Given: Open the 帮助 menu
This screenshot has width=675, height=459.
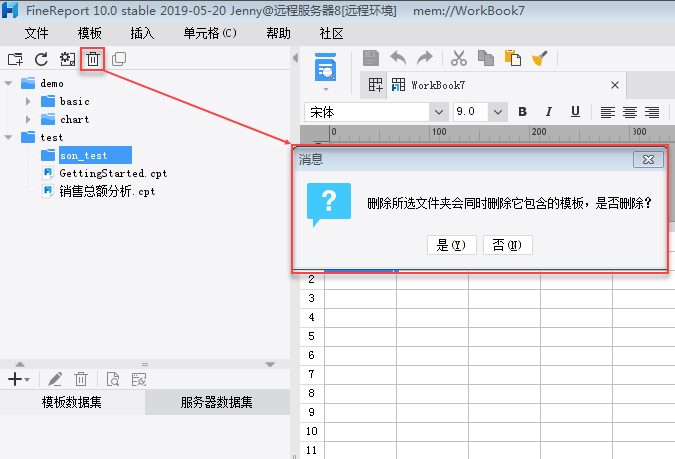Looking at the screenshot, I should (278, 33).
